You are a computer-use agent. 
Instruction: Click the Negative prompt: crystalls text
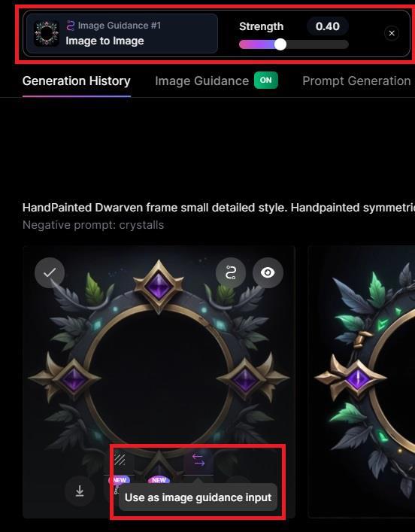(x=93, y=225)
